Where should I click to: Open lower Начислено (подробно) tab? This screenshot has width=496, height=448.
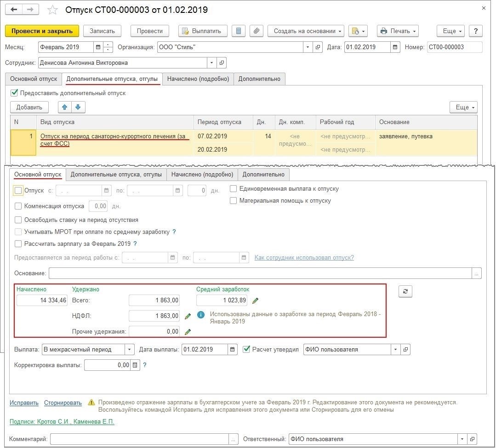coord(202,175)
